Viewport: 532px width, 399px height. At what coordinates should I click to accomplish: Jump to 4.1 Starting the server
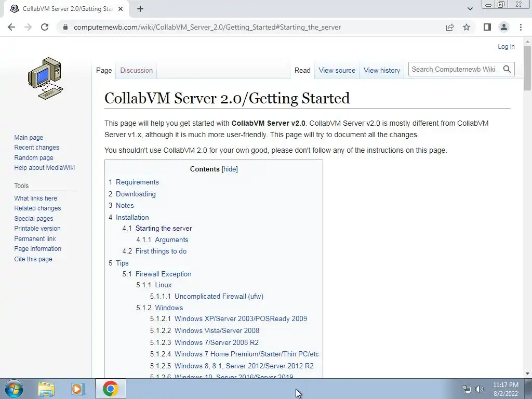pyautogui.click(x=157, y=229)
